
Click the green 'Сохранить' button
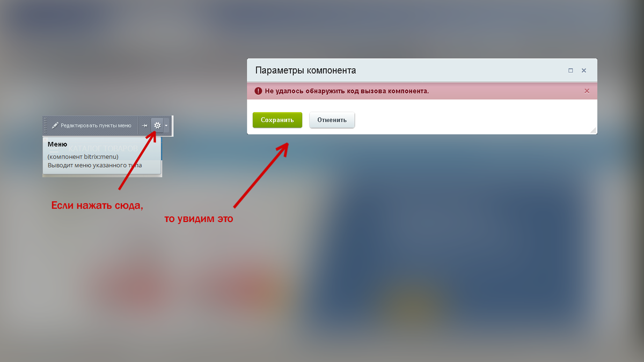[277, 120]
